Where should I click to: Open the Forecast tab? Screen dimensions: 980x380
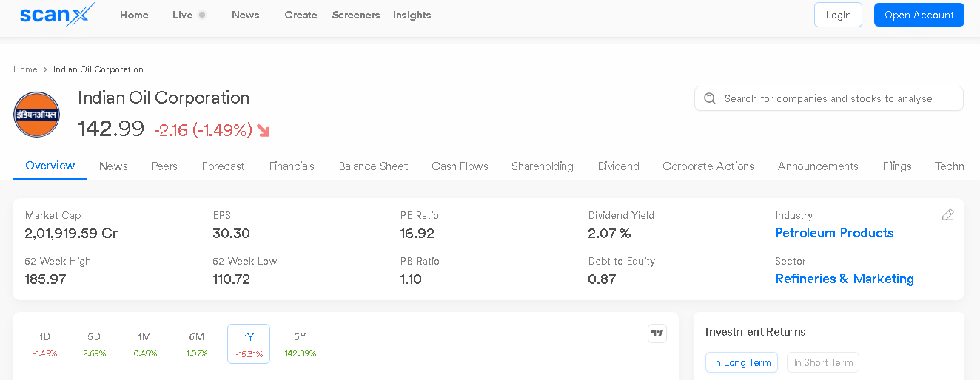pyautogui.click(x=223, y=166)
